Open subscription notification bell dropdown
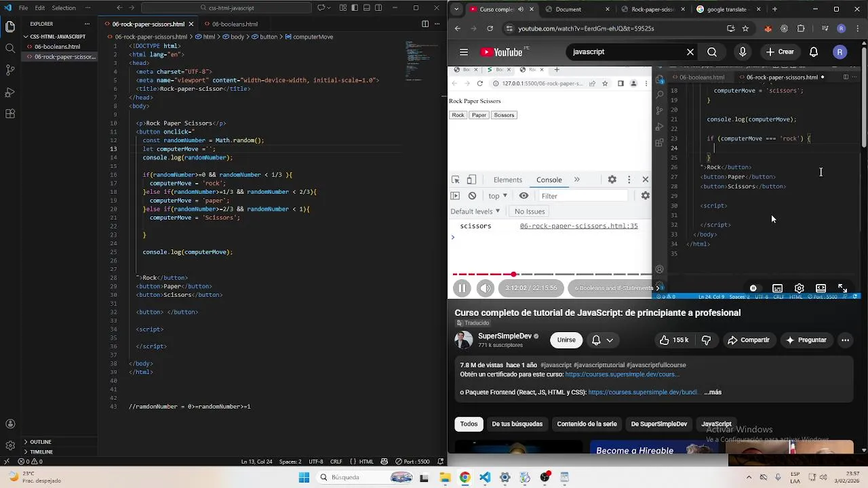 tap(602, 340)
